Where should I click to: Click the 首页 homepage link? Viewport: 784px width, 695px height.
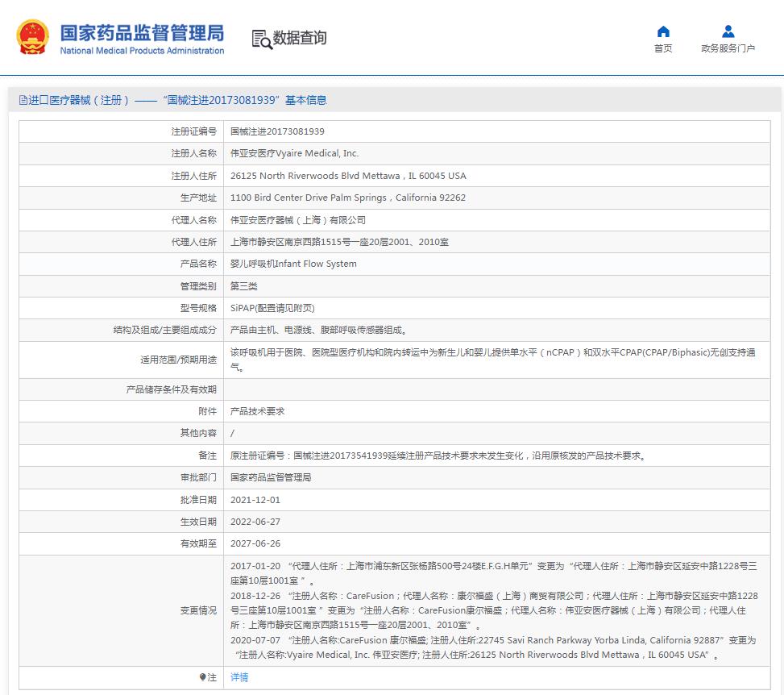point(662,48)
